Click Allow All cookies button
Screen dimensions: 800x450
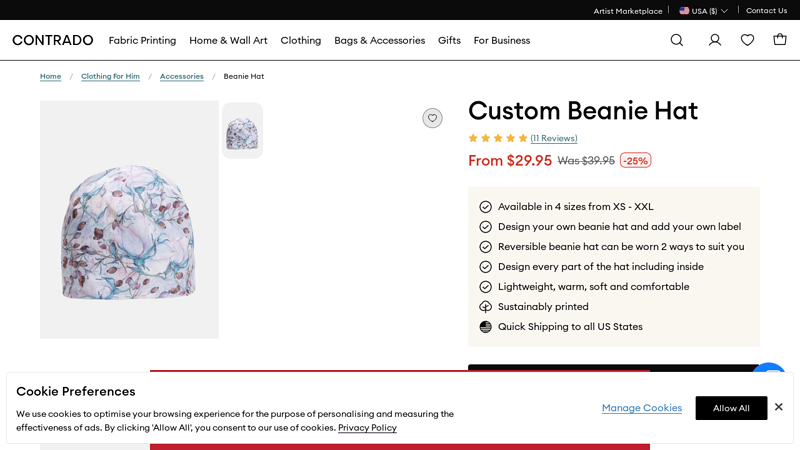(x=731, y=408)
